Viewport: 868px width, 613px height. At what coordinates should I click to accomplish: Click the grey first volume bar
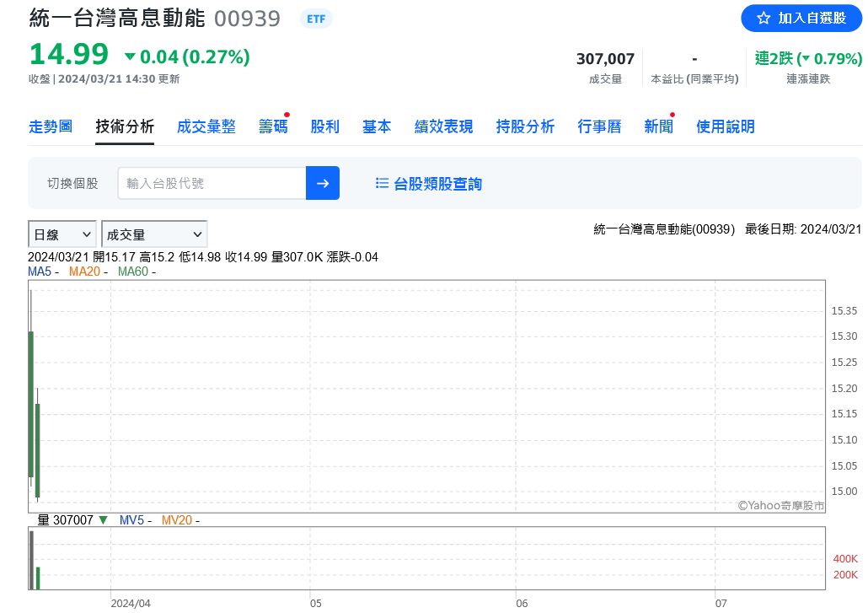[x=31, y=560]
